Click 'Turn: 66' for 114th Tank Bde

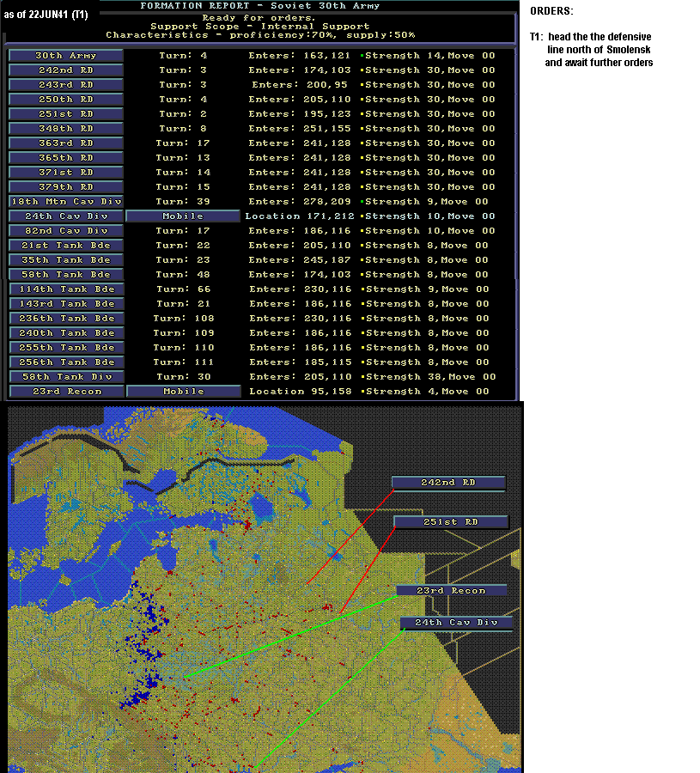184,289
